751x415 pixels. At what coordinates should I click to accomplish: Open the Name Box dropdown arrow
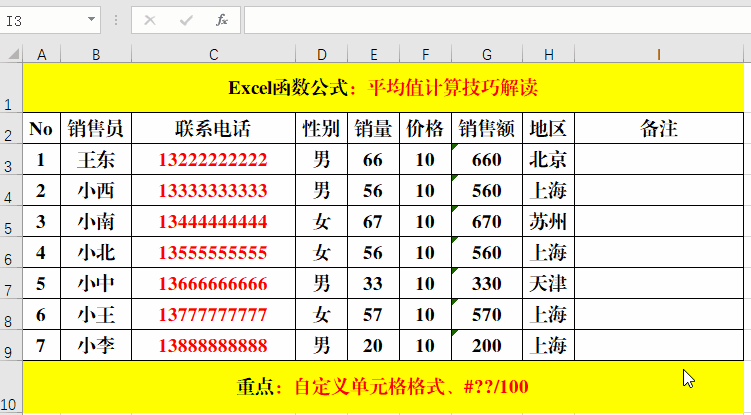(91, 20)
